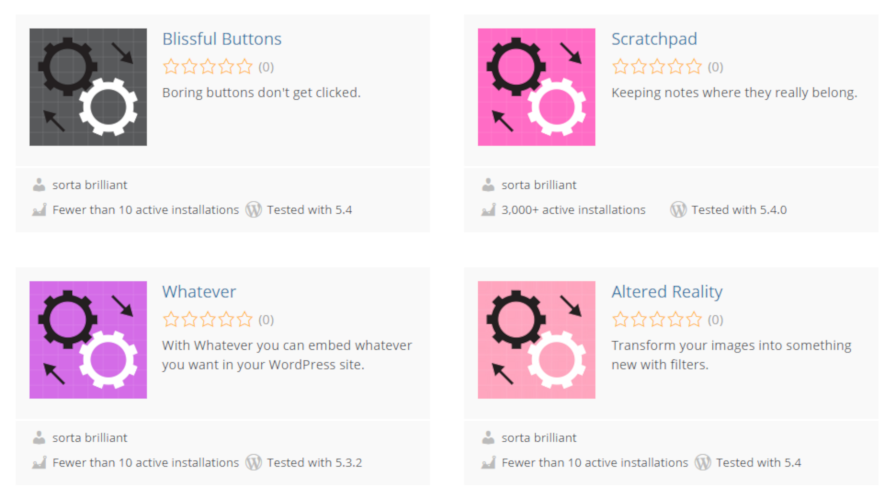The image size is (896, 504).
Task: Click star rating for Whatever
Action: point(208,320)
